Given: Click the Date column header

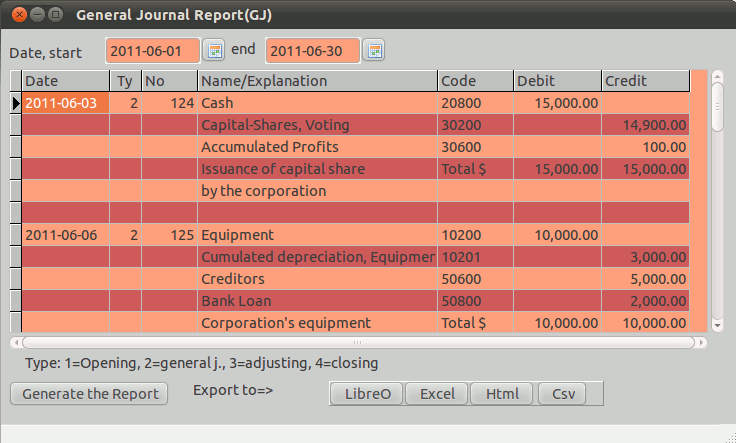Looking at the screenshot, I should click(65, 81).
